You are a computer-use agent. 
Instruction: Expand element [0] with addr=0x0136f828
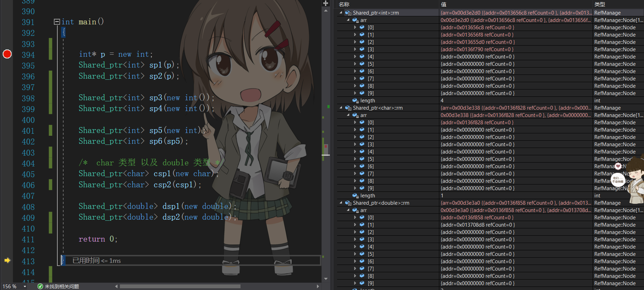coord(355,122)
